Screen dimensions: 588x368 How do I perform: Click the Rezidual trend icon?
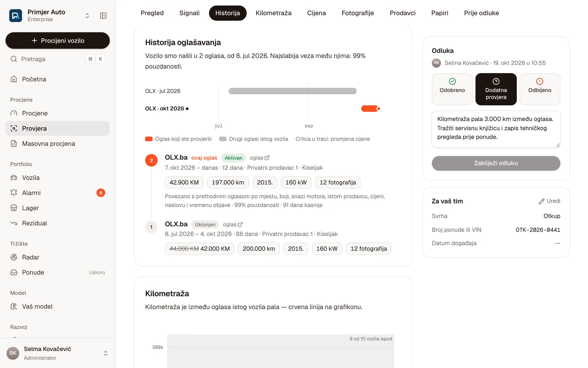(14, 223)
